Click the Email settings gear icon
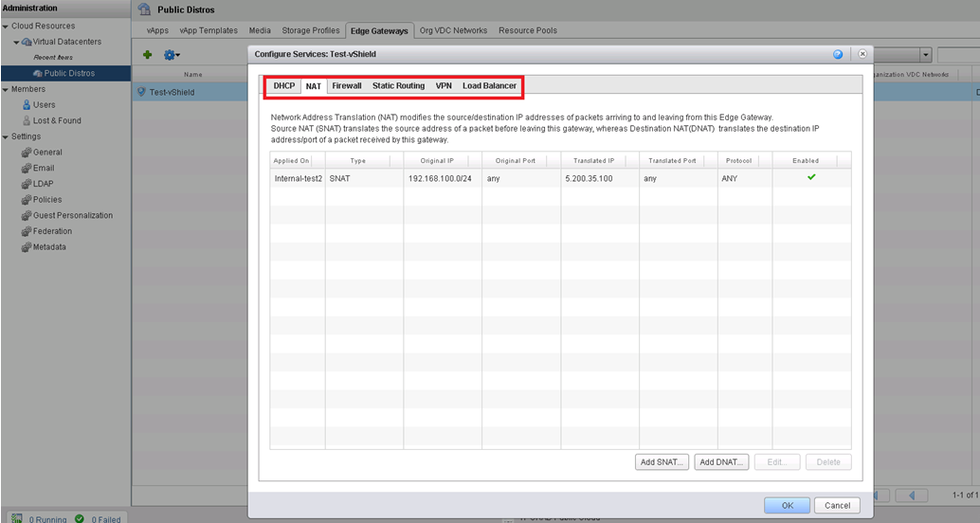This screenshot has height=523, width=980. (x=27, y=168)
